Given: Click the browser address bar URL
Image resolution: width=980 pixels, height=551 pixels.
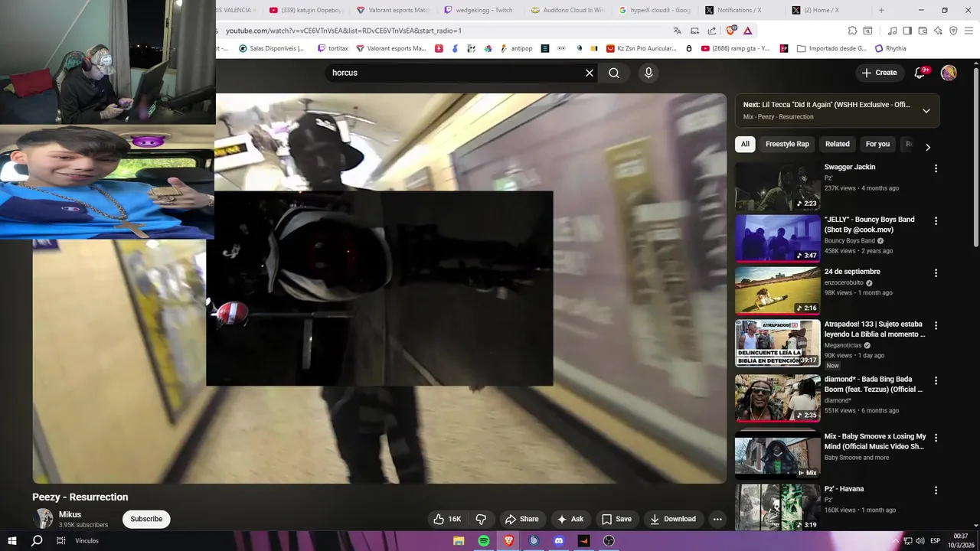Looking at the screenshot, I should (344, 31).
